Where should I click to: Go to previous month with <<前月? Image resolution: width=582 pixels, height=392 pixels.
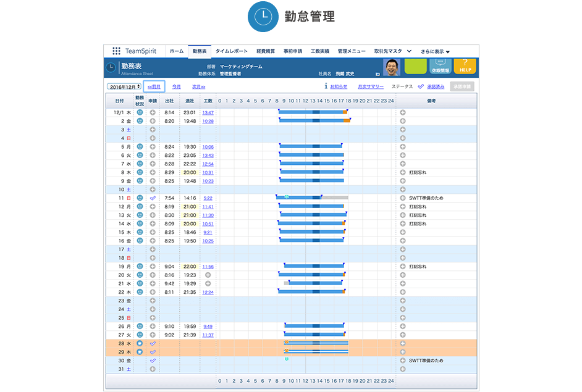pyautogui.click(x=154, y=86)
